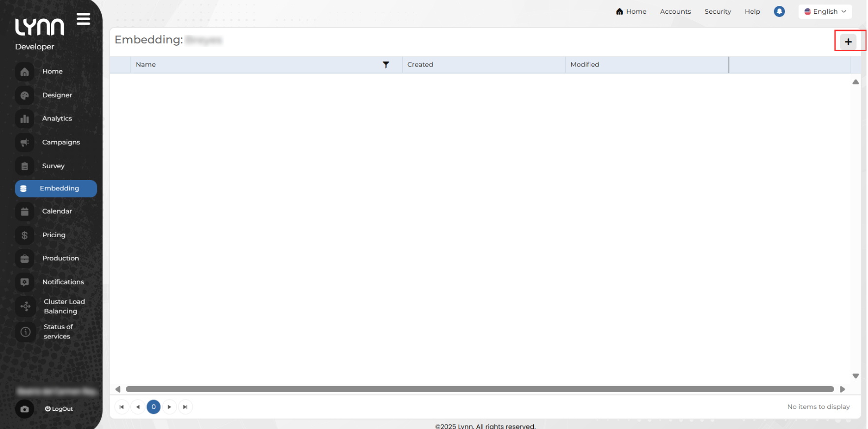The height and width of the screenshot is (429, 868).
Task: Select Survey label in the sidebar
Action: coord(53,166)
